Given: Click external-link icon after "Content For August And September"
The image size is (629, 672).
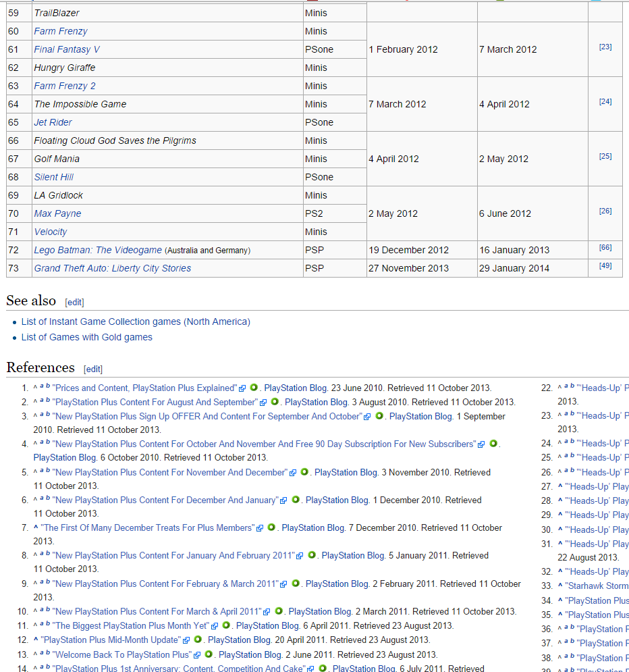Looking at the screenshot, I should 263,403.
